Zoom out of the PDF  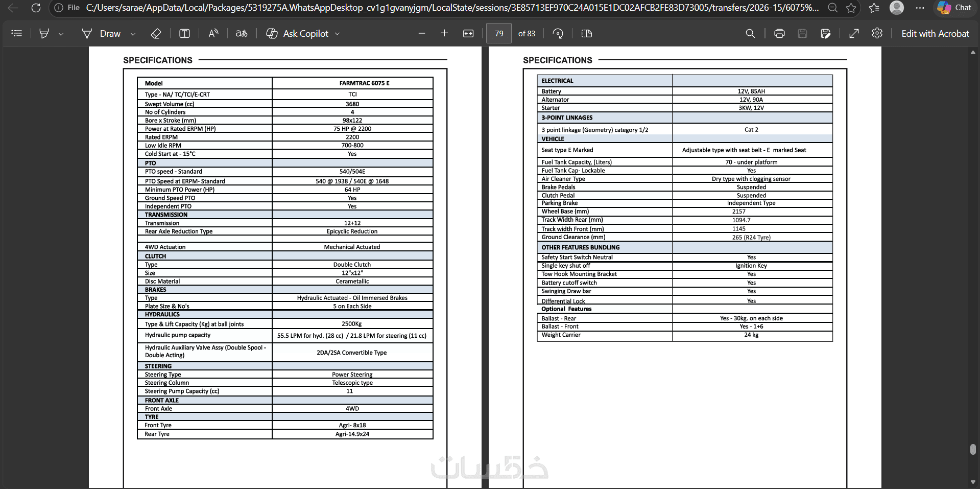(x=422, y=33)
